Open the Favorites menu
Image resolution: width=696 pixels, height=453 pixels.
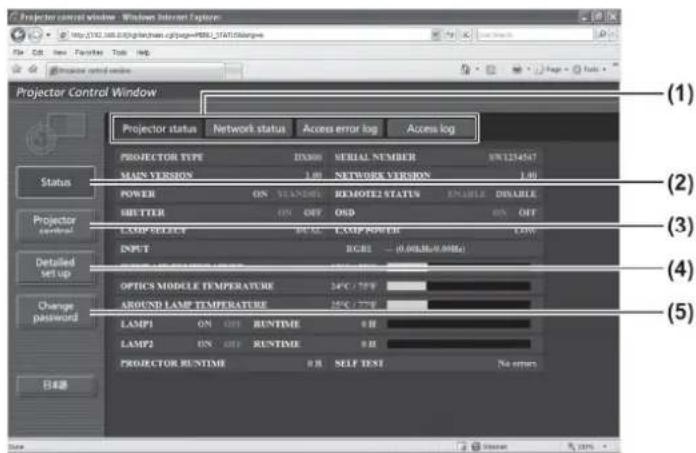pyautogui.click(x=89, y=52)
